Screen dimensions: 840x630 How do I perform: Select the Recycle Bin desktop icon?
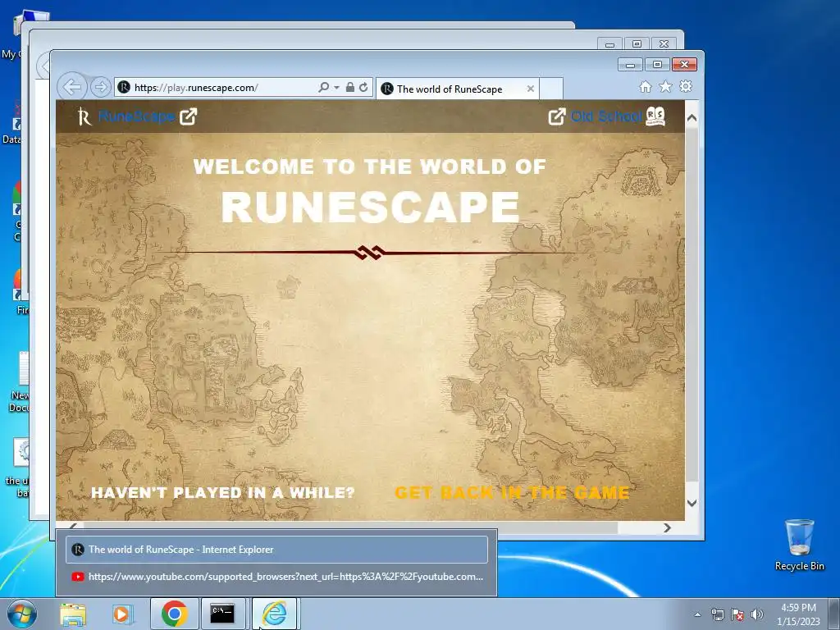point(799,545)
